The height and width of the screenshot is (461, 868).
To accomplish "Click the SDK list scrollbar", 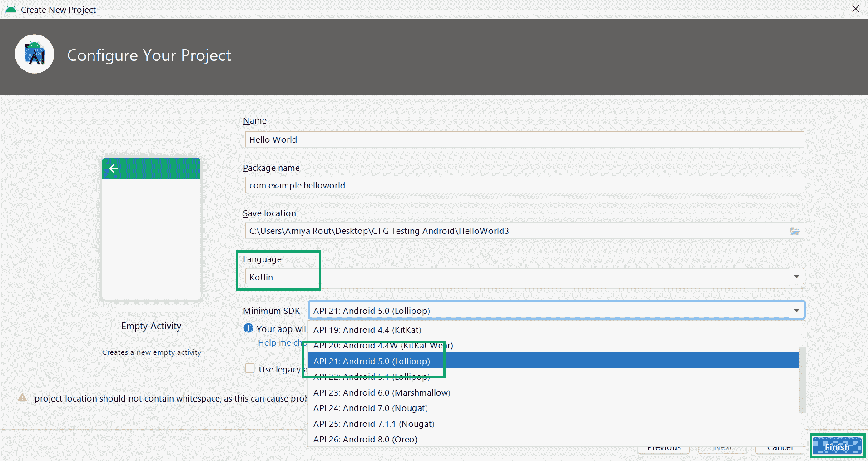I will [x=802, y=380].
